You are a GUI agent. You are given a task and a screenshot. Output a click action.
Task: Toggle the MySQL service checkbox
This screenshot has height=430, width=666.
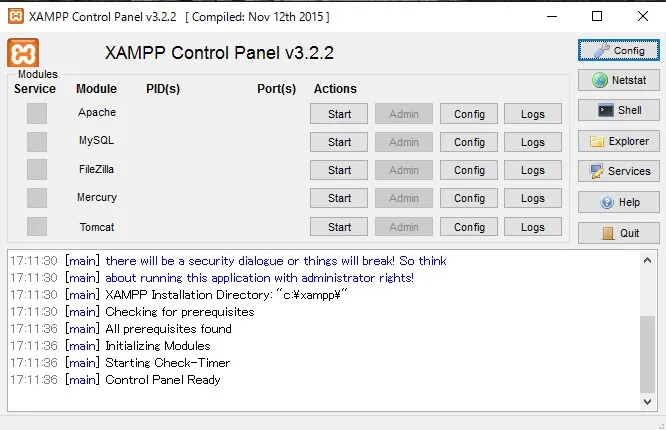tap(37, 142)
